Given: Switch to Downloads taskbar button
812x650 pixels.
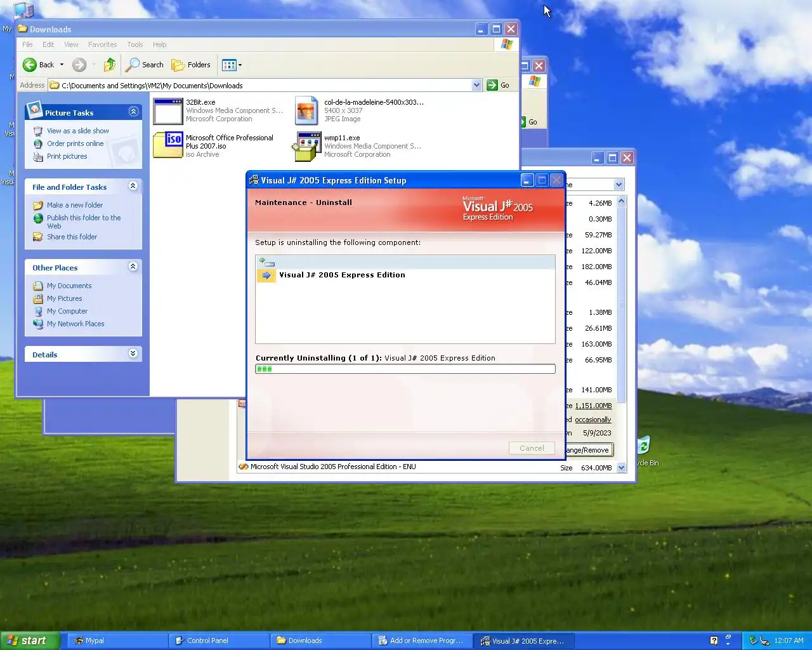Looking at the screenshot, I should coord(320,640).
